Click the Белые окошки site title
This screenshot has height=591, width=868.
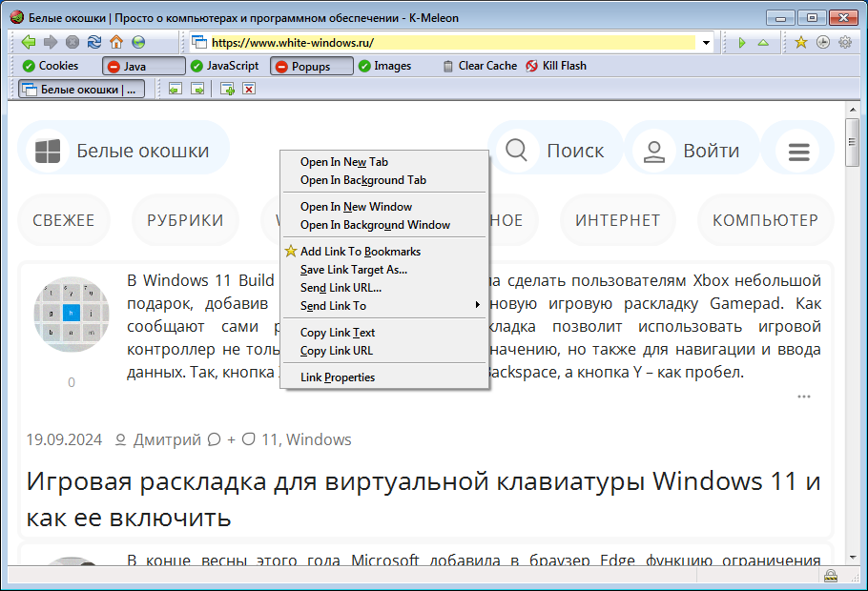[143, 151]
